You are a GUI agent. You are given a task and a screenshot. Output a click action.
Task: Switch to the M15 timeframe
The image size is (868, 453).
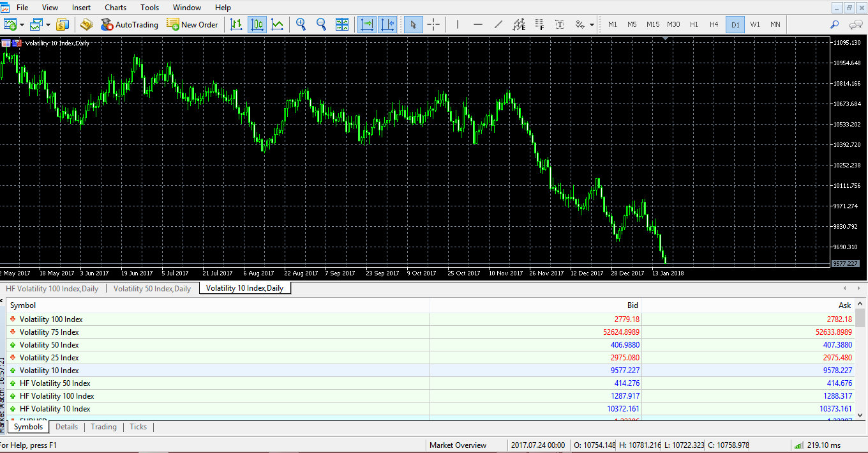point(653,25)
